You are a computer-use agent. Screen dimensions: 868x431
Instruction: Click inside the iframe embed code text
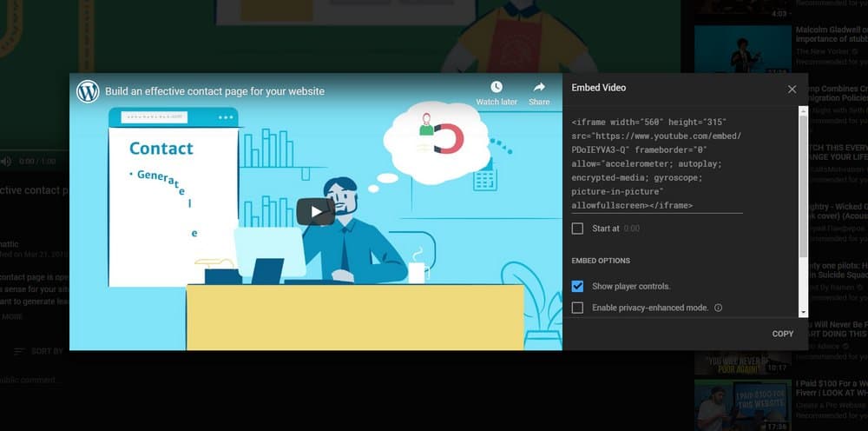point(656,163)
